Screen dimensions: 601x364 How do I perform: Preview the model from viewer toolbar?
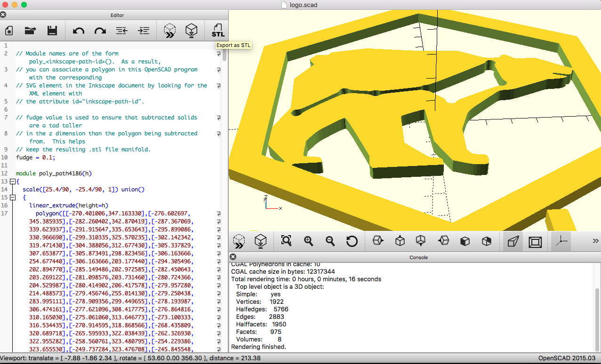click(239, 242)
